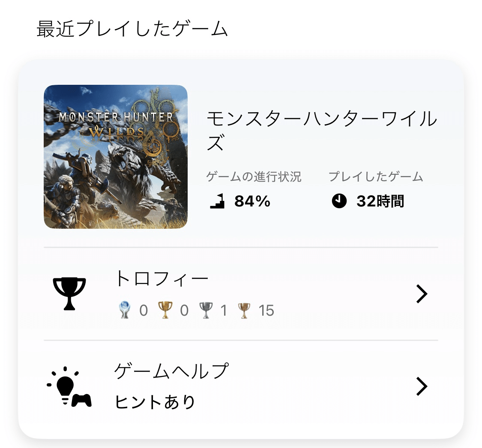This screenshot has height=448, width=482.
Task: Open the Monster Hunter Wilds cover thumbnail
Action: (116, 157)
